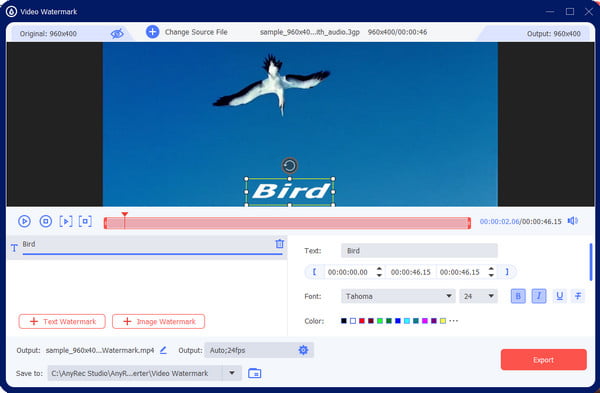Pick the dark maroon color swatch
The image size is (600, 393).
point(371,321)
